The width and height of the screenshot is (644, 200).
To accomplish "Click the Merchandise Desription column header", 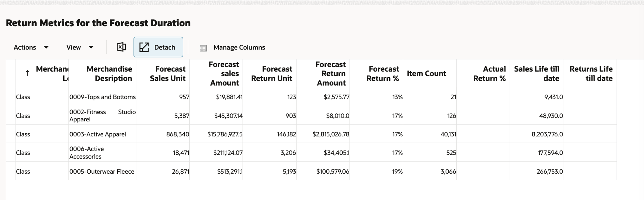I will click(x=103, y=73).
